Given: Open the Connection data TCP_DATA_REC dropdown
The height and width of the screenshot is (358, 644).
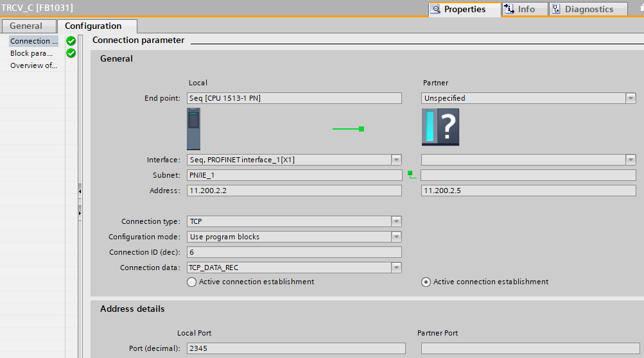Looking at the screenshot, I should [x=396, y=268].
